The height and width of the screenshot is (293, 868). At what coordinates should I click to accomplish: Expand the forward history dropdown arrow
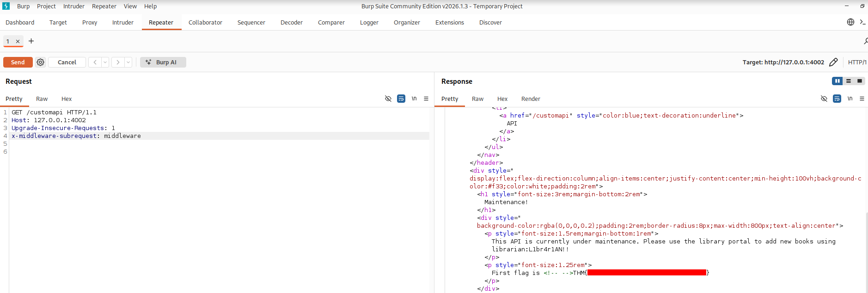[x=128, y=62]
